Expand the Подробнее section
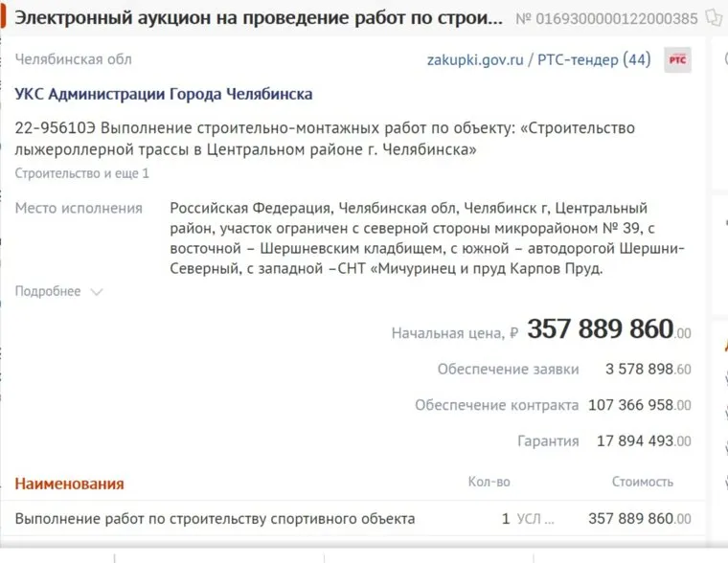This screenshot has height=563, width=728. point(58,291)
